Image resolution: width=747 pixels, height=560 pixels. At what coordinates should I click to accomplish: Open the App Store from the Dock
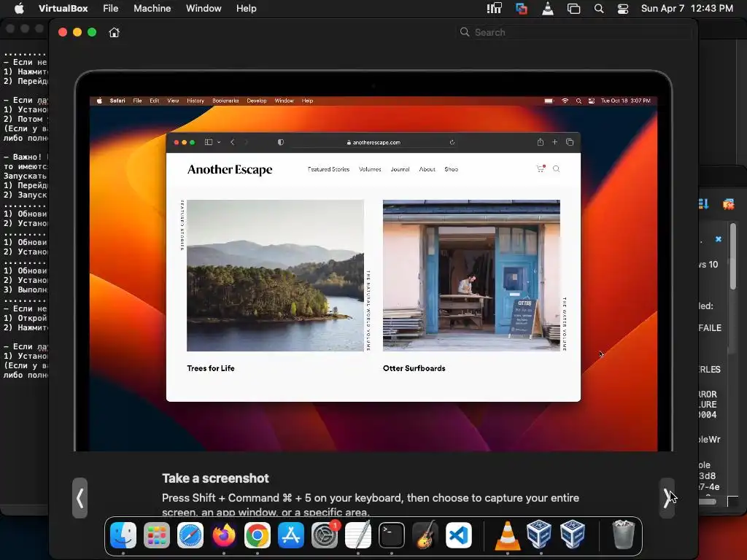click(x=291, y=534)
